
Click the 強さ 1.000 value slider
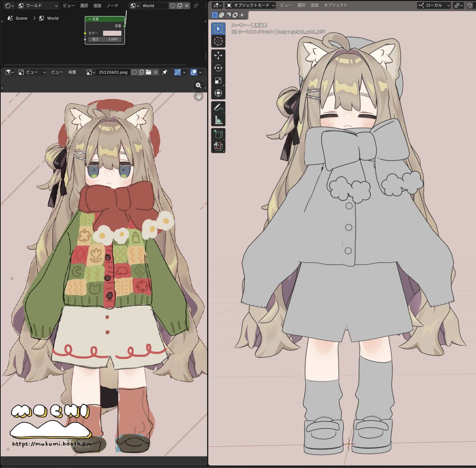tap(105, 39)
